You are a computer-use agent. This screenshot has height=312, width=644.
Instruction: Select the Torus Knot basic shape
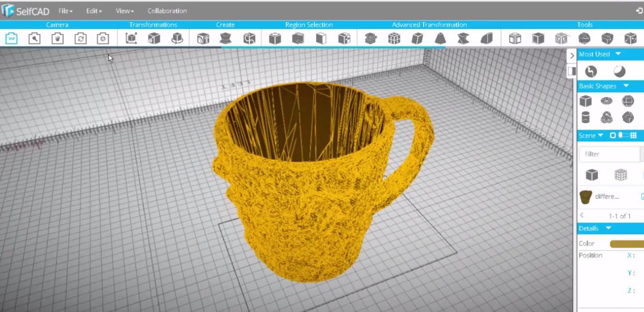coord(606,117)
